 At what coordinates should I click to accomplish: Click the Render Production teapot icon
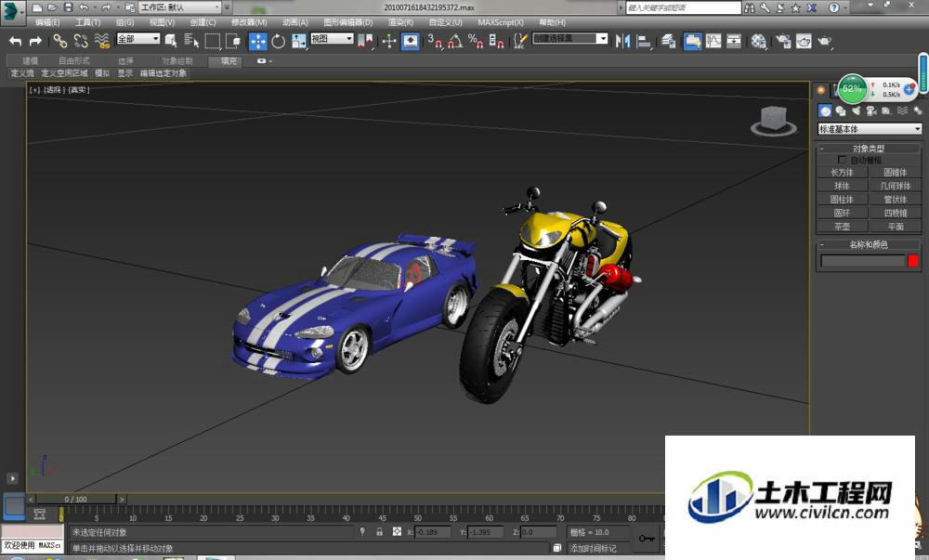click(824, 41)
